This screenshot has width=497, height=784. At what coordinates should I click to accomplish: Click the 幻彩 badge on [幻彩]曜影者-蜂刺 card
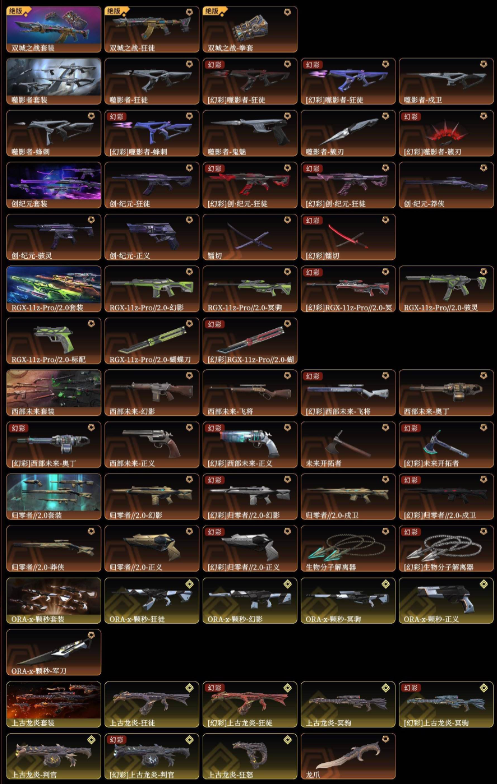pyautogui.click(x=117, y=116)
